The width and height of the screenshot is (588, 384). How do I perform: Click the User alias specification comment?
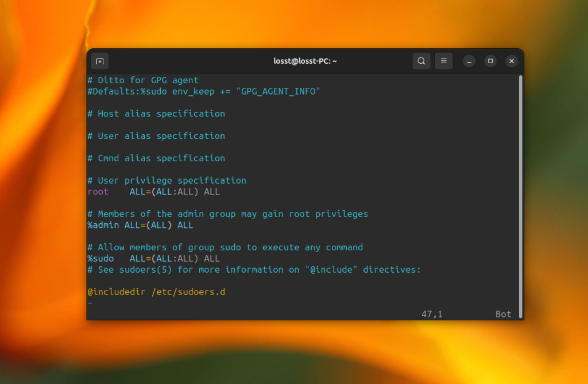click(156, 136)
